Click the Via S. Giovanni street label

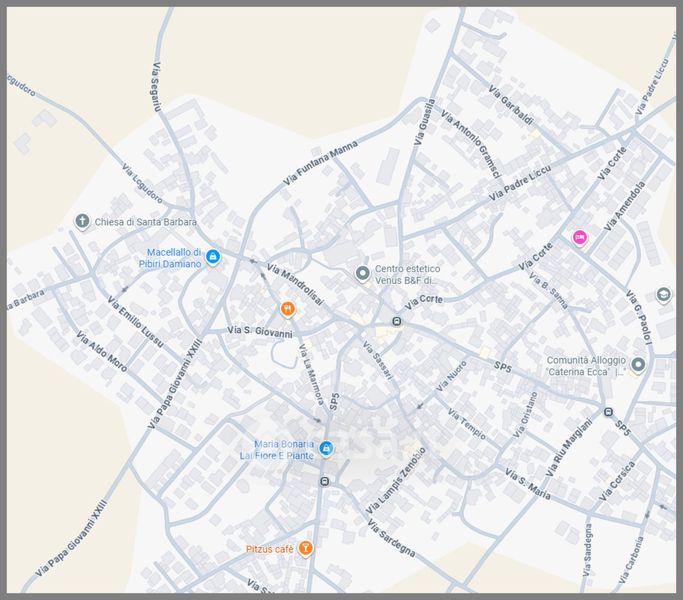tap(259, 332)
